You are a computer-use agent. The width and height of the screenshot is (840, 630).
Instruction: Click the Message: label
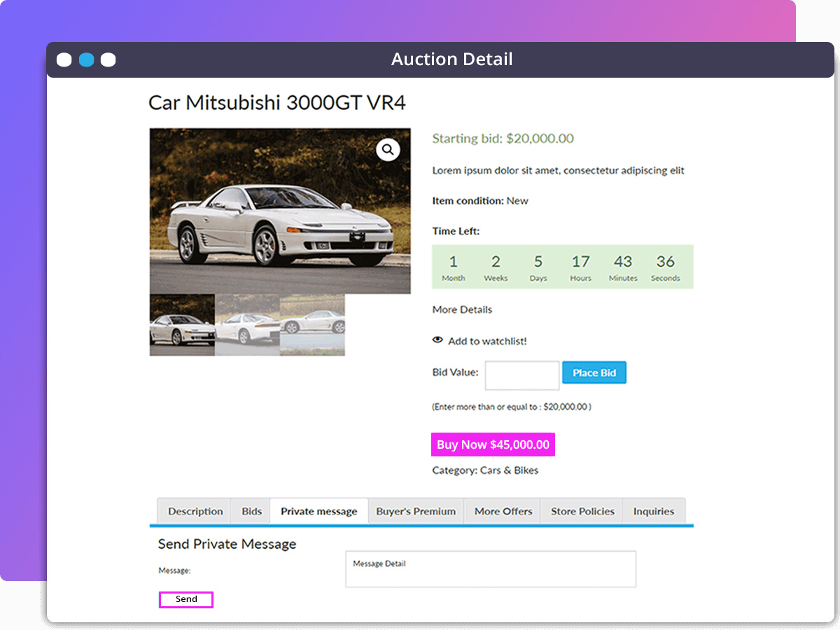click(x=174, y=570)
